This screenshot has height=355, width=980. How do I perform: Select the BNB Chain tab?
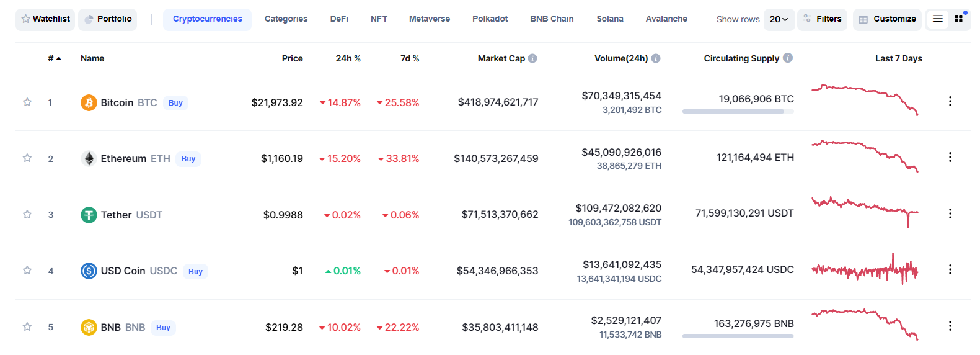click(552, 19)
